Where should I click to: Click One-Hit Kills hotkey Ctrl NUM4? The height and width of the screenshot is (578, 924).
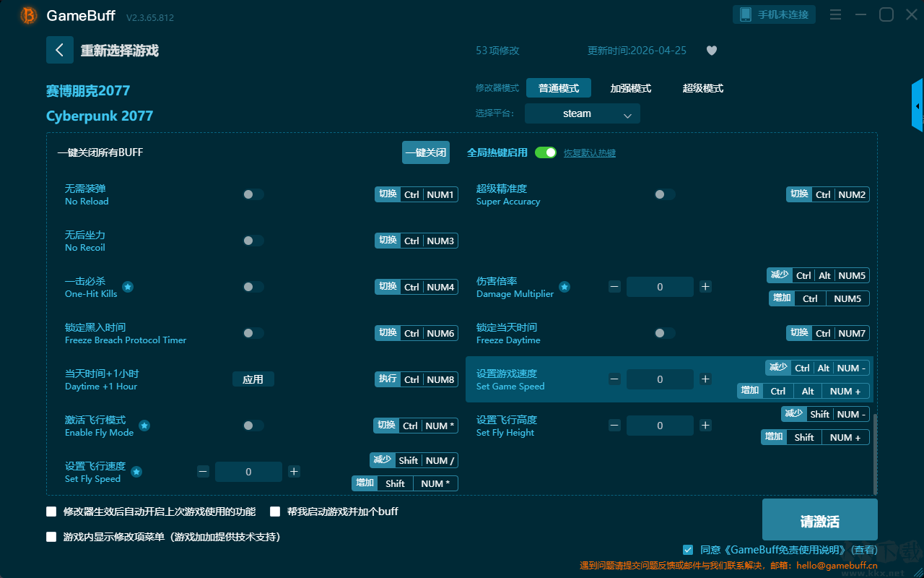point(417,287)
